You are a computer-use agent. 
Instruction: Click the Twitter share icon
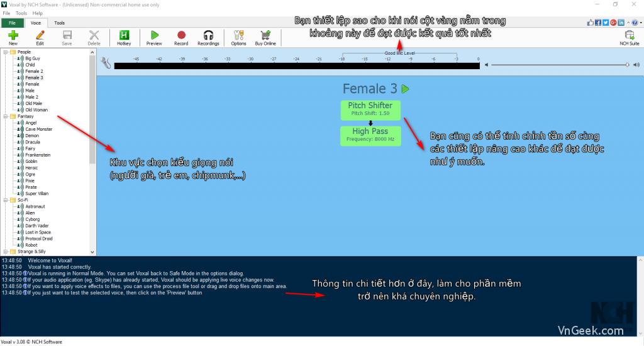click(606, 23)
